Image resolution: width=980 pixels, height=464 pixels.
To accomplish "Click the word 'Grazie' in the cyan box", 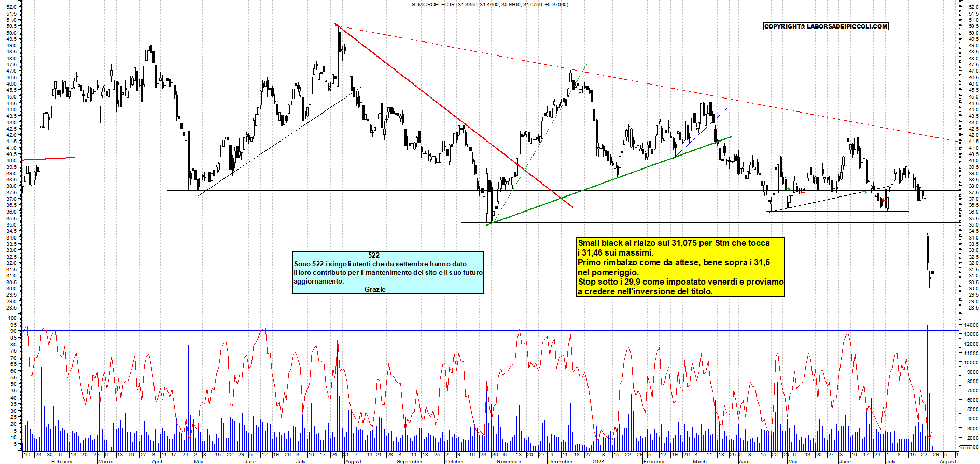I will 375,289.
